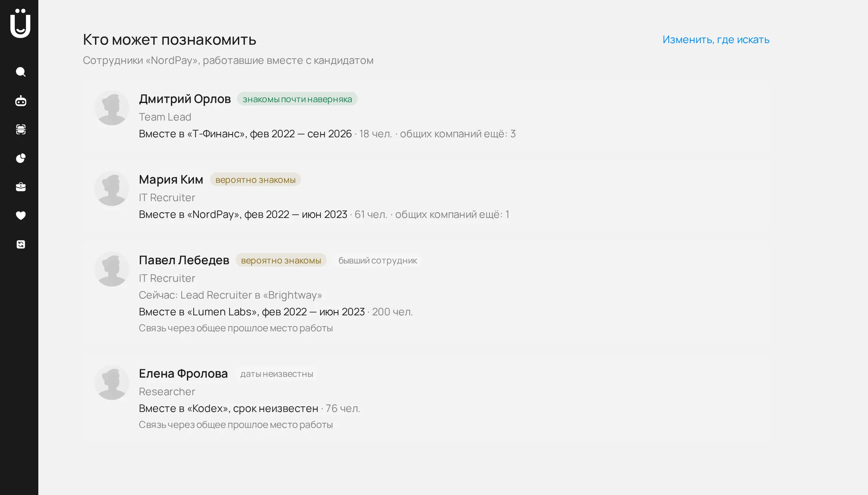The height and width of the screenshot is (495, 868).
Task: Click Павел Лебедев's avatar picture
Action: [112, 269]
